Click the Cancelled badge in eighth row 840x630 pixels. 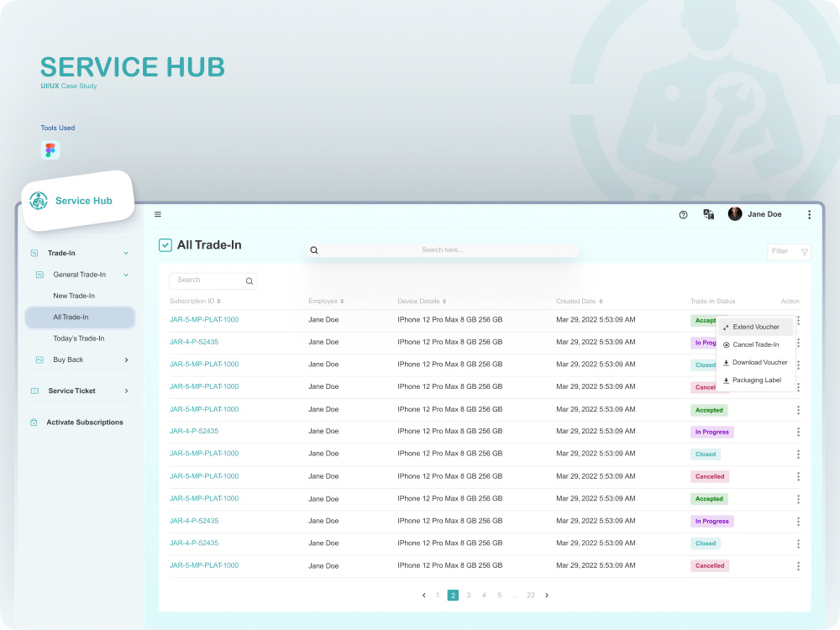click(710, 476)
